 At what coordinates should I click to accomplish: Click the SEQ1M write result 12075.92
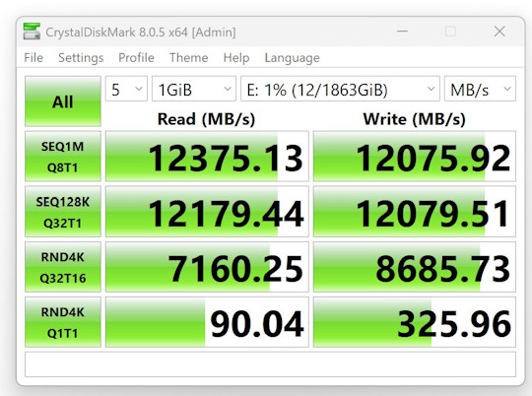coord(414,157)
